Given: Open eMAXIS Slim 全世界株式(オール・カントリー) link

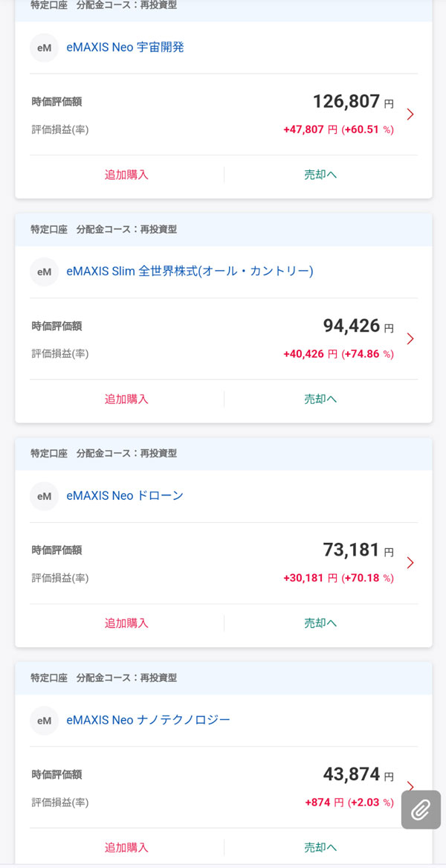Looking at the screenshot, I should pos(190,271).
